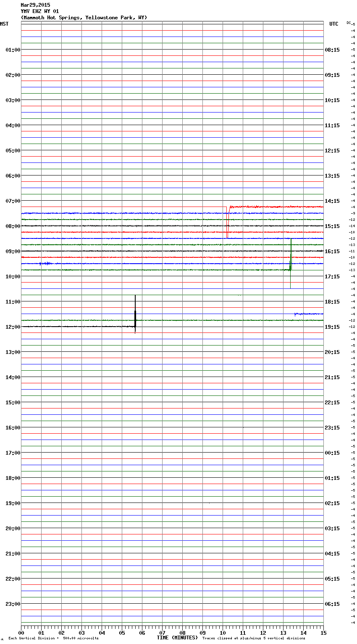Click the 14:15 UTC time label
Viewport: 357px width, 644px height.
pos(332,201)
